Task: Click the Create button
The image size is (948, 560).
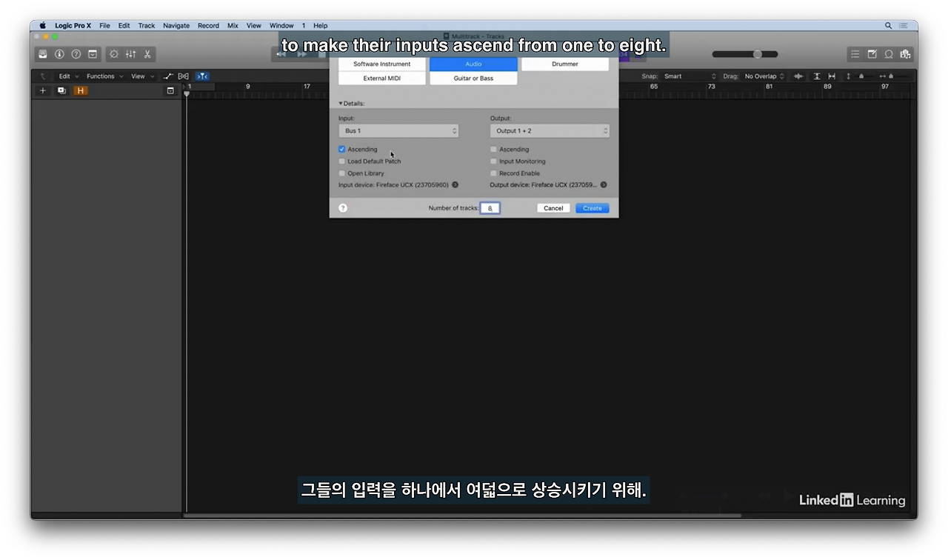Action: pyautogui.click(x=592, y=208)
